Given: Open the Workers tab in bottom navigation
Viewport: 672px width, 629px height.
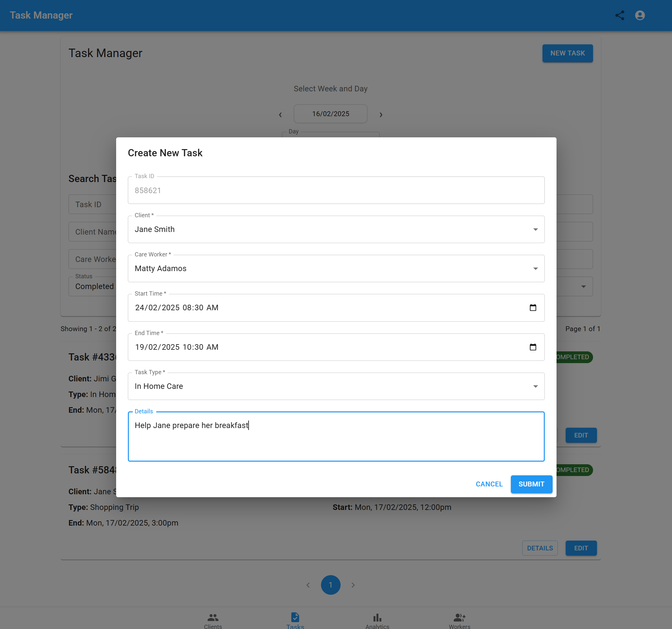Looking at the screenshot, I should (x=459, y=621).
